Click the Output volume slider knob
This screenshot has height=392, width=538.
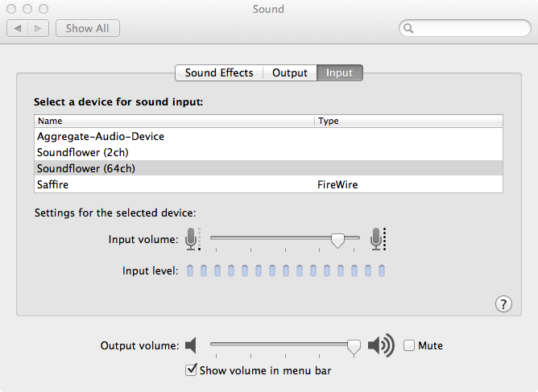(353, 346)
